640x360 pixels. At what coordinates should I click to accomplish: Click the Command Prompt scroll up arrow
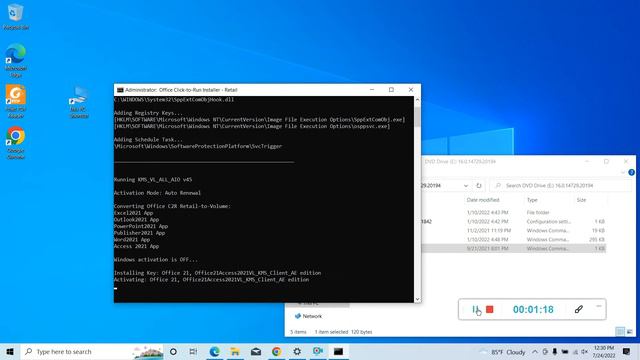[417, 100]
